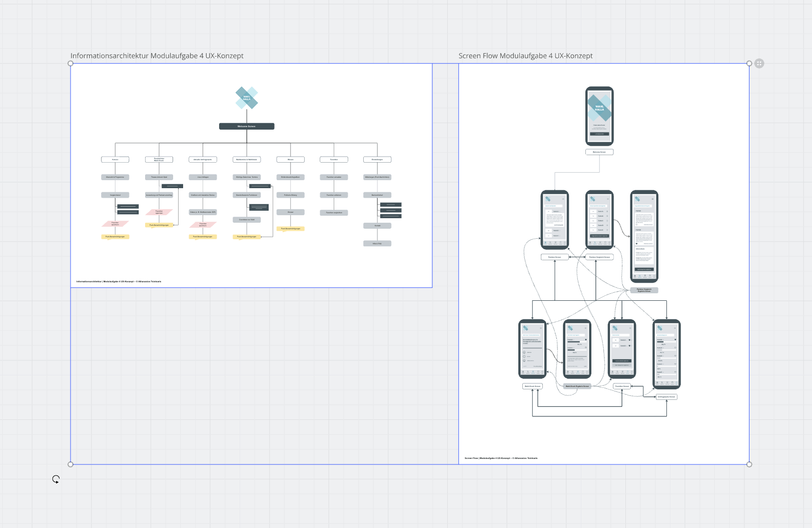Select the Persönlicher Wahl-Check node
The height and width of the screenshot is (528, 812).
pos(159,160)
